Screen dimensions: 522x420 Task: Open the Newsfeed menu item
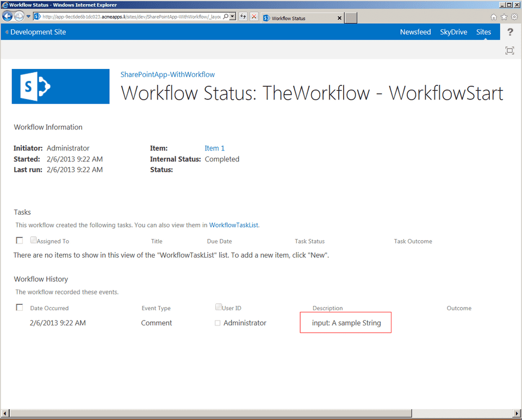[x=415, y=32]
